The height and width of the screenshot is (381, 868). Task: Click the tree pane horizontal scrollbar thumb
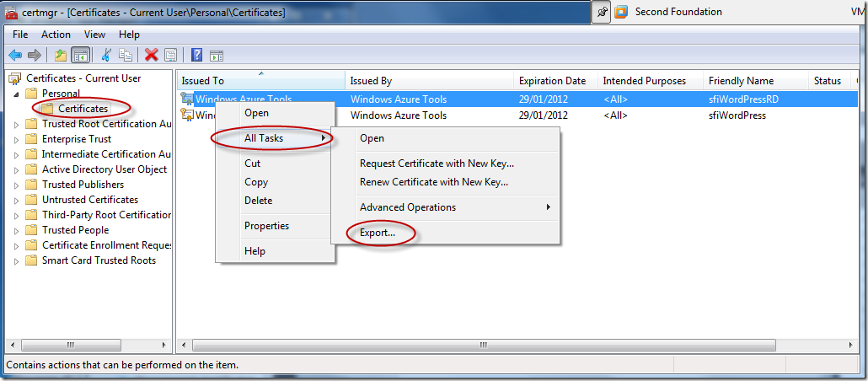[70, 345]
